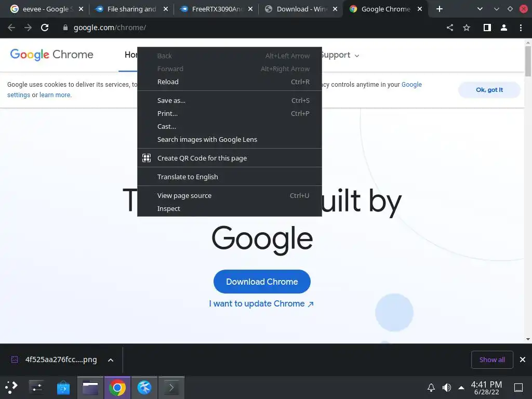Open the profile avatar icon
Viewport: 532px width, 399px height.
(504, 28)
